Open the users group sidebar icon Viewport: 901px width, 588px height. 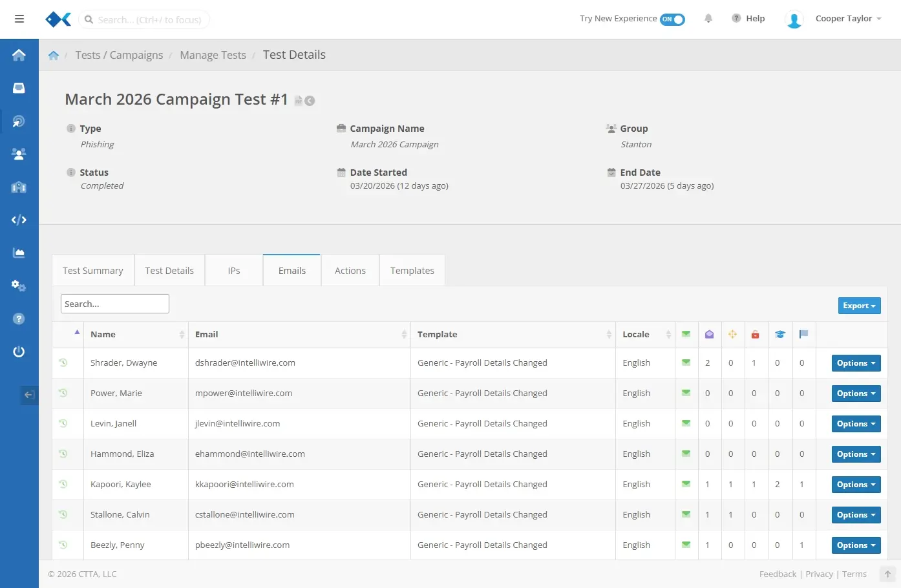tap(19, 154)
